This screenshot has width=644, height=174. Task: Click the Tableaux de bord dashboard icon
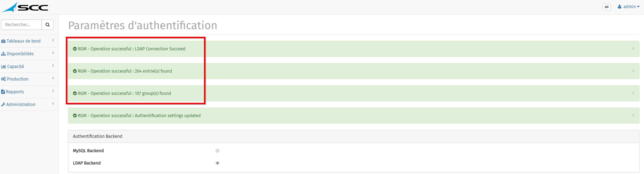[3, 41]
